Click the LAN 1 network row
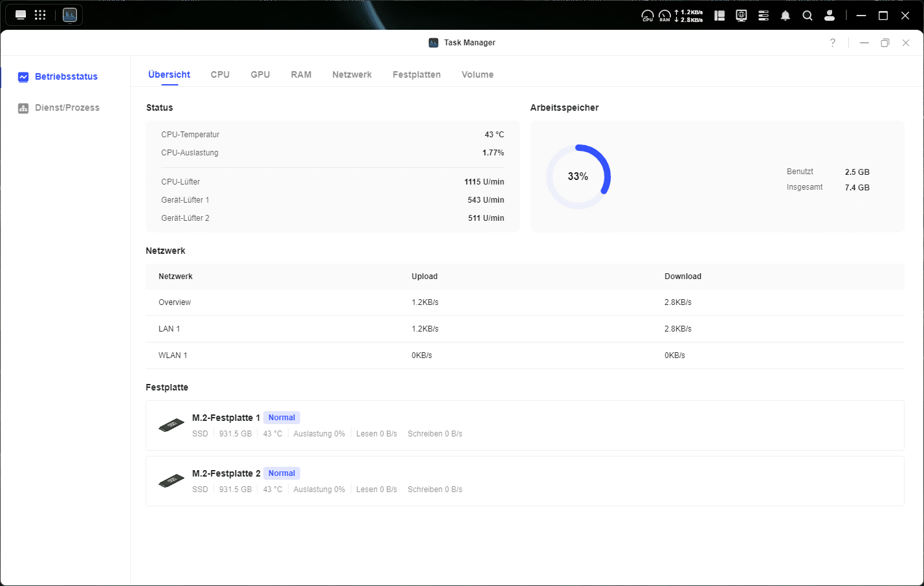Viewport: 924px width, 586px height. 525,329
